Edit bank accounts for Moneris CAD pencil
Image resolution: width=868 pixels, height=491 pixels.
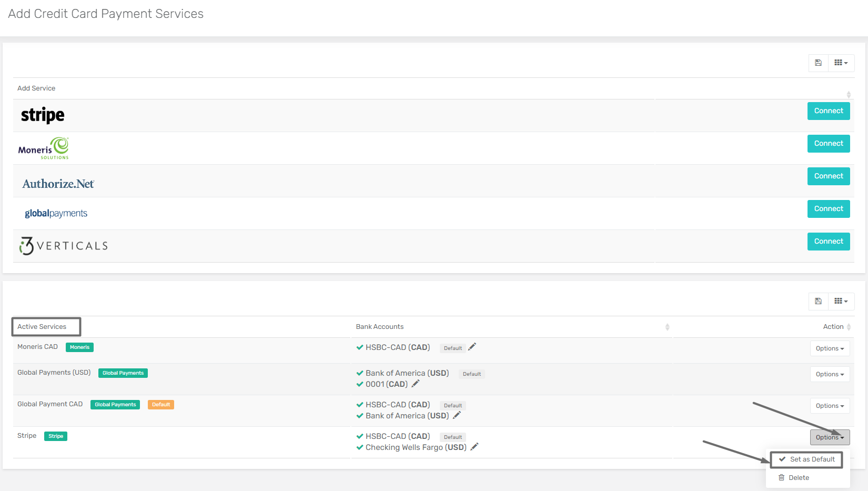[x=472, y=347]
